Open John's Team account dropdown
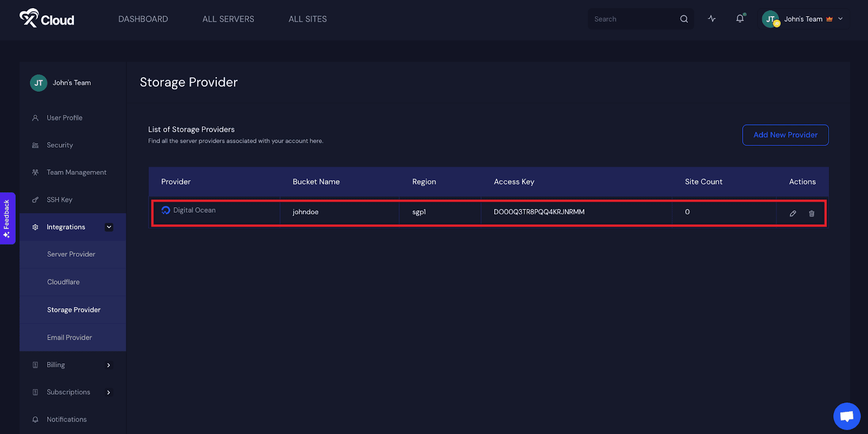This screenshot has width=868, height=434. 805,19
